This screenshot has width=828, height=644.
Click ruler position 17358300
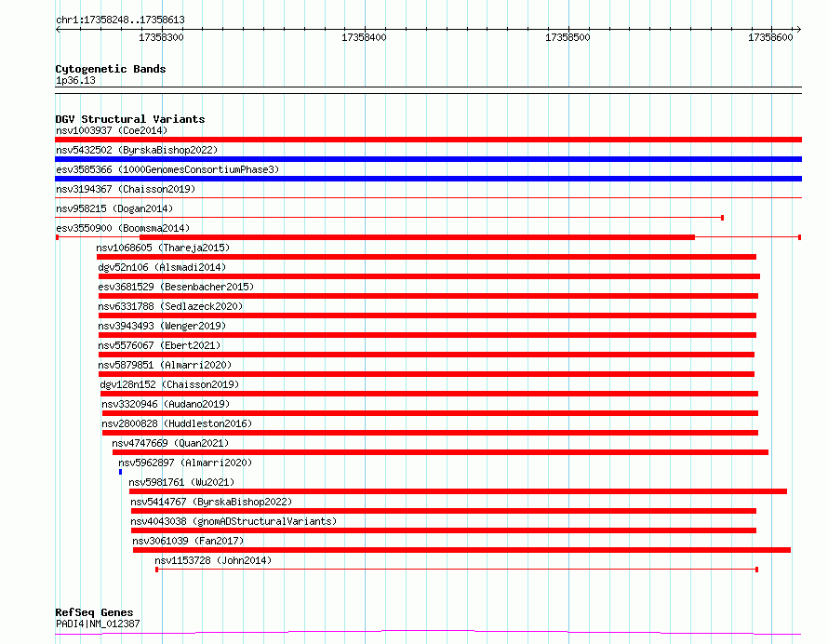[161, 37]
